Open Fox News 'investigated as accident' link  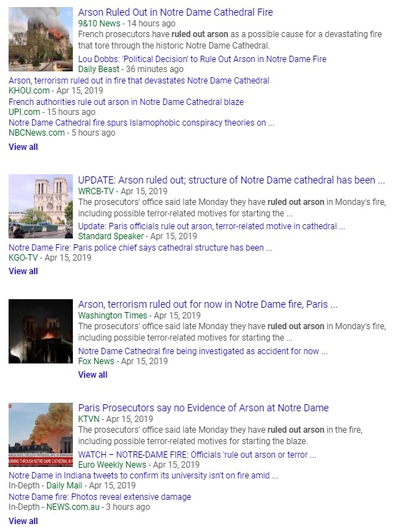(x=203, y=351)
